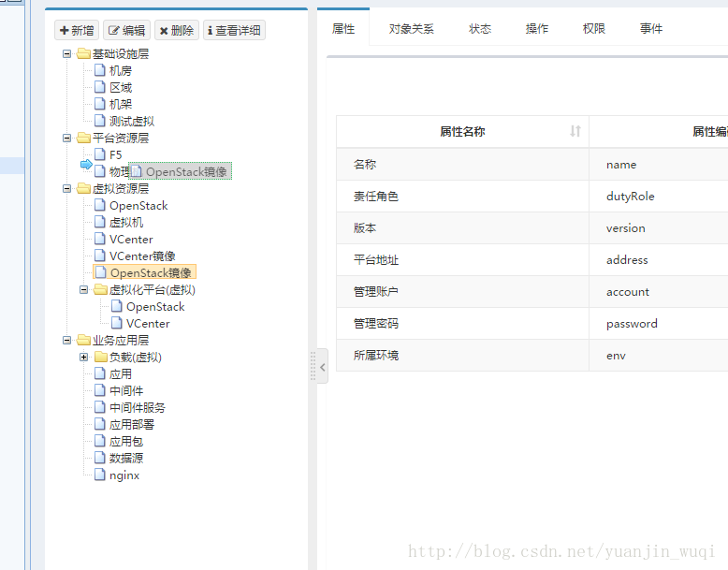
Task: Click file icon beside F5
Action: click(x=100, y=154)
